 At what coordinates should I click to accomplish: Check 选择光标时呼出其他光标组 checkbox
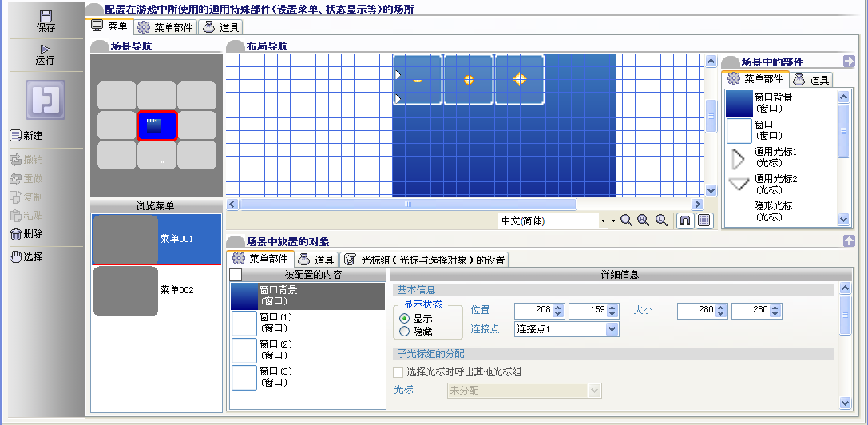tap(398, 372)
